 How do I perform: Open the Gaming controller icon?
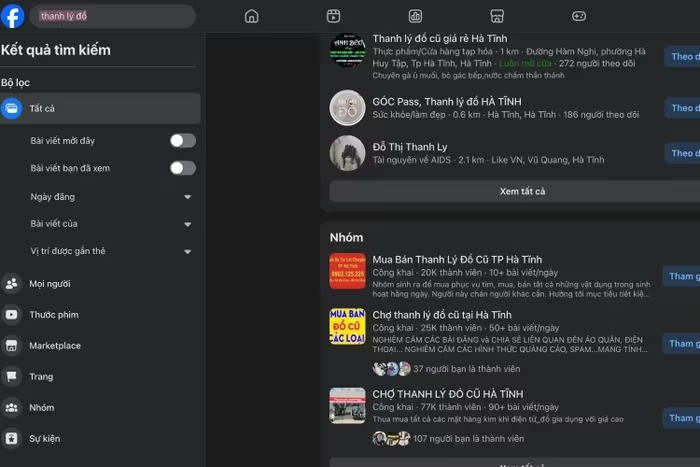[x=579, y=16]
